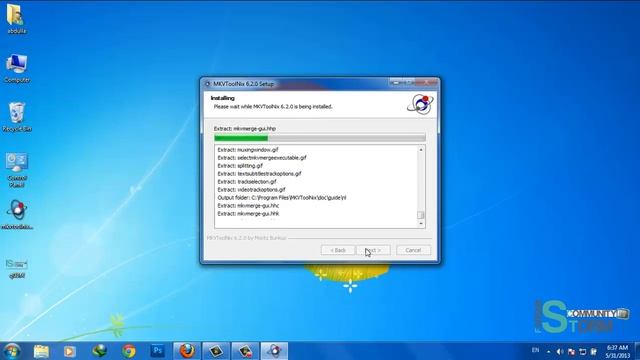Click the Show desktop button at taskbar end
Viewport: 640px width, 360px height.
pos(638,351)
